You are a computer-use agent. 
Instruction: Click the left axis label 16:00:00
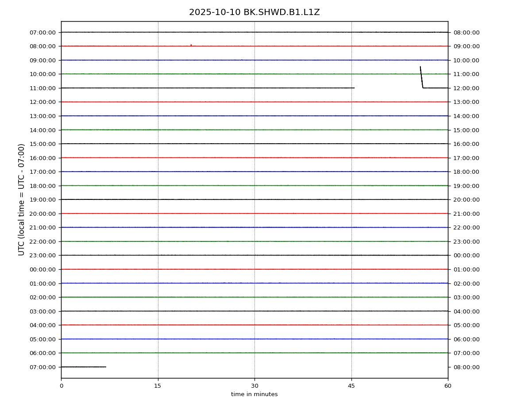(42, 158)
